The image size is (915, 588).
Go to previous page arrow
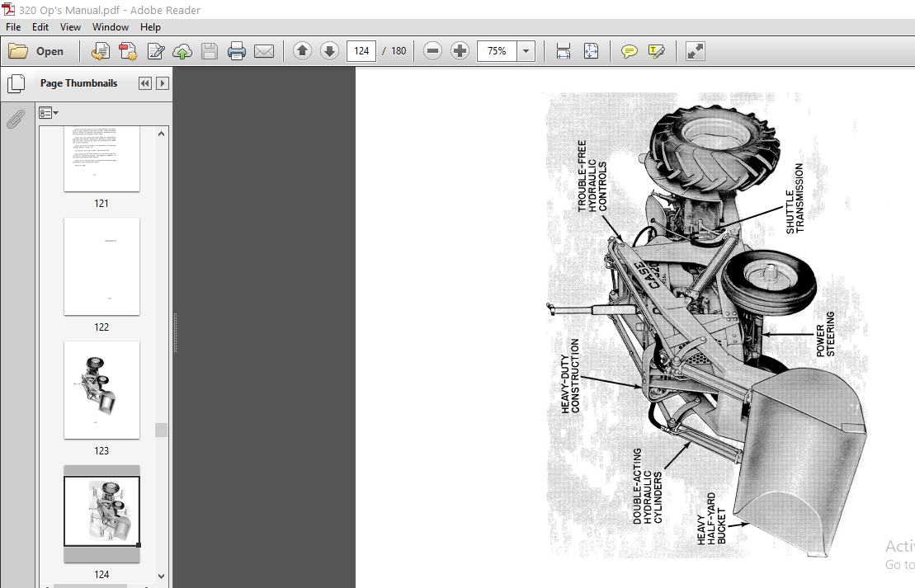click(302, 51)
